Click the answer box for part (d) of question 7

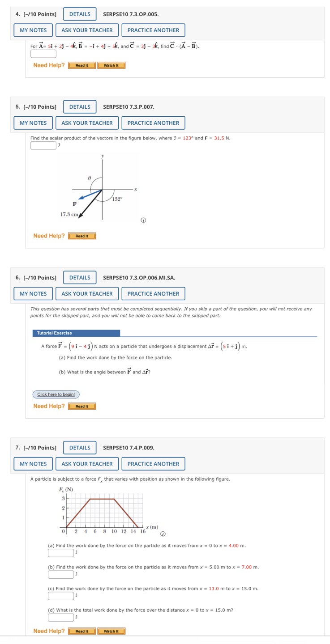click(x=60, y=617)
